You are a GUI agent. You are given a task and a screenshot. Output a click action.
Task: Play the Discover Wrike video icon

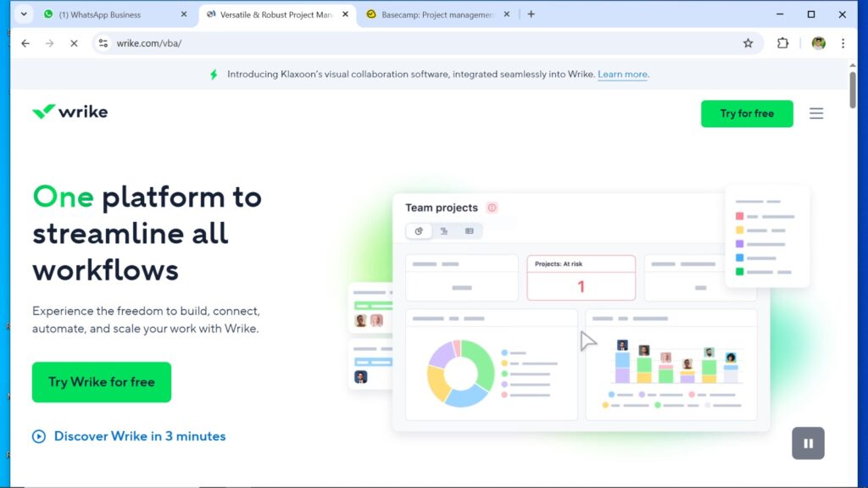coord(39,436)
